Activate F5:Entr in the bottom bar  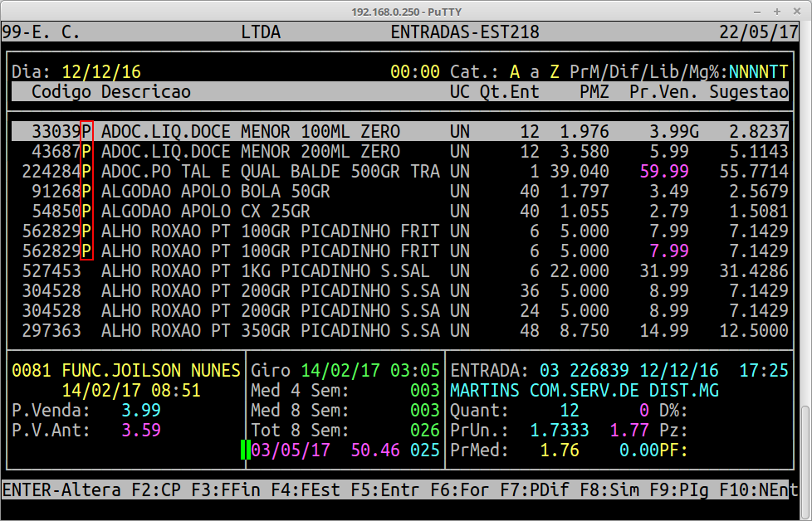[x=385, y=489]
